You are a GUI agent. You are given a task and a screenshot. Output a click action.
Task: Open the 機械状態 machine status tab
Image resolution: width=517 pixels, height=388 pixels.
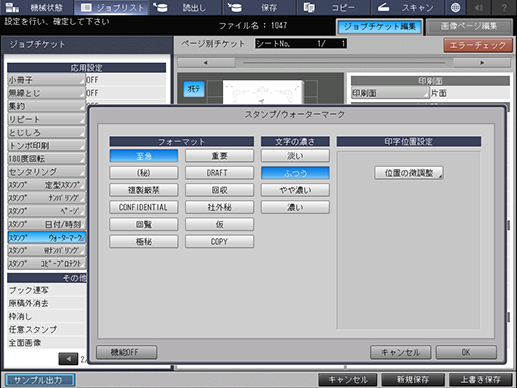pos(37,7)
